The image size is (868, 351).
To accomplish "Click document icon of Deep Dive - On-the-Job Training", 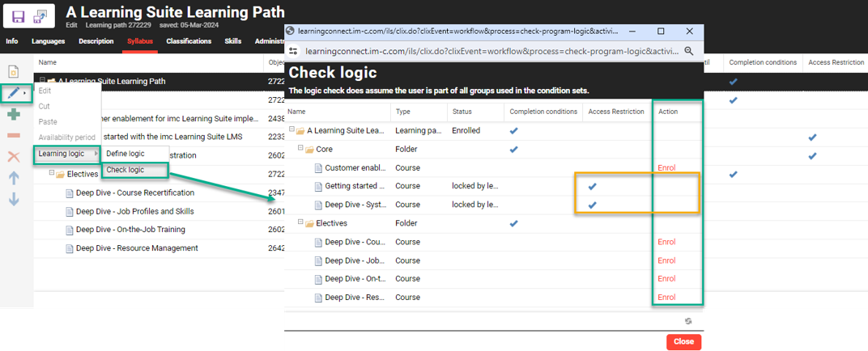I will coord(69,230).
